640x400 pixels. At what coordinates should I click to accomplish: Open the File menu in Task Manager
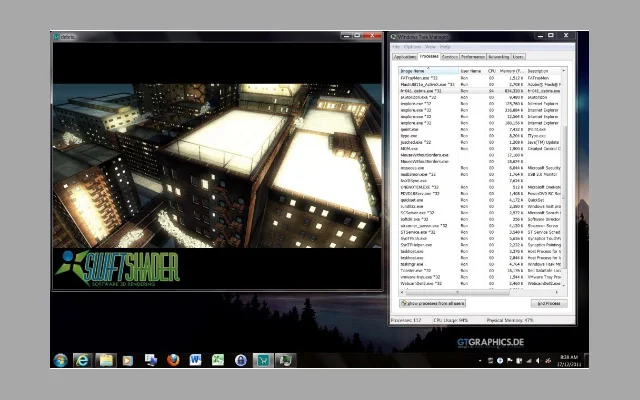point(396,47)
